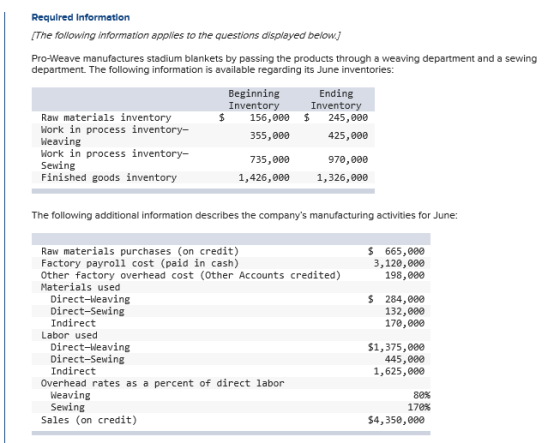Select Labor used Direct-Weaving amount $1,375,000

coord(396,347)
